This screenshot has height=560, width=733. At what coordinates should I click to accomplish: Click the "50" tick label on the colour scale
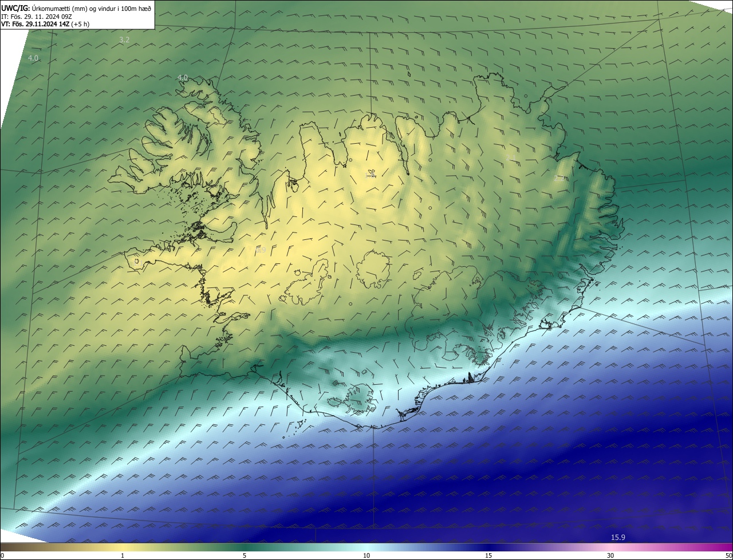click(728, 555)
